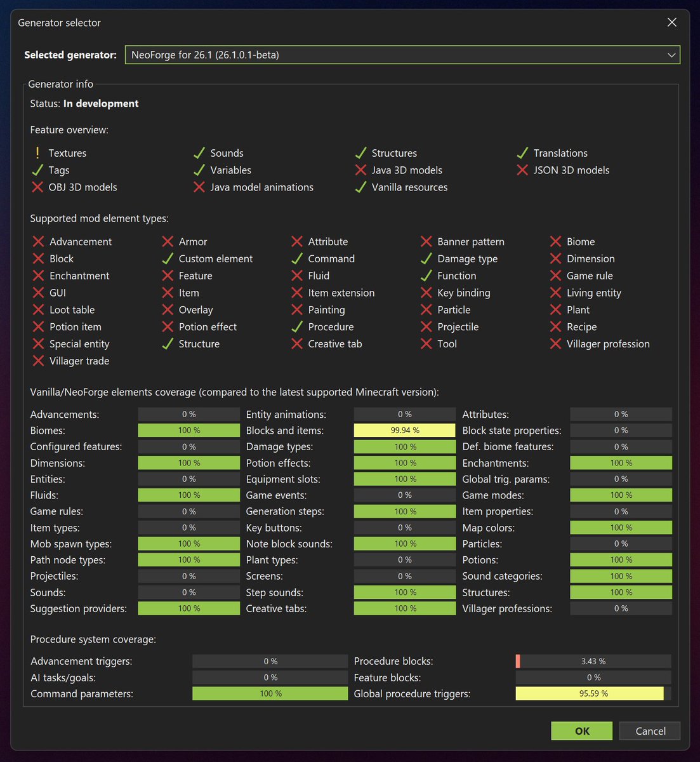Click the 'Generator selector' window title
Viewport: 700px width, 762px height.
pyautogui.click(x=59, y=22)
